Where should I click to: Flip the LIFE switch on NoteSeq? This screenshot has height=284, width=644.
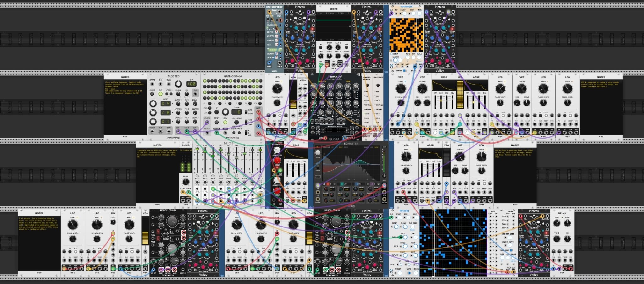(x=408, y=273)
